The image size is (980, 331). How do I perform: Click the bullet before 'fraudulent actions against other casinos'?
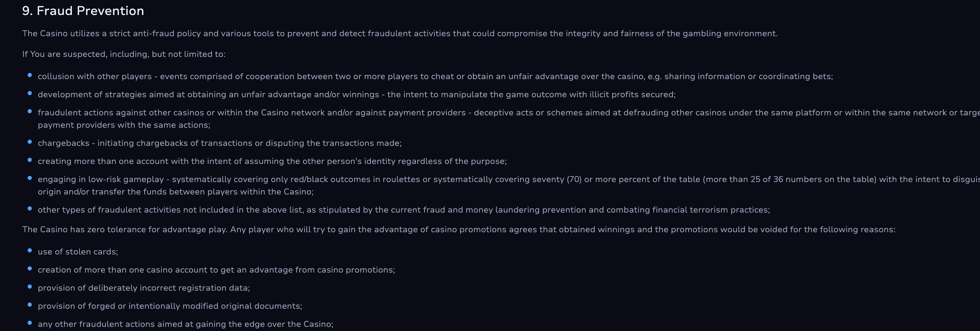tap(30, 111)
